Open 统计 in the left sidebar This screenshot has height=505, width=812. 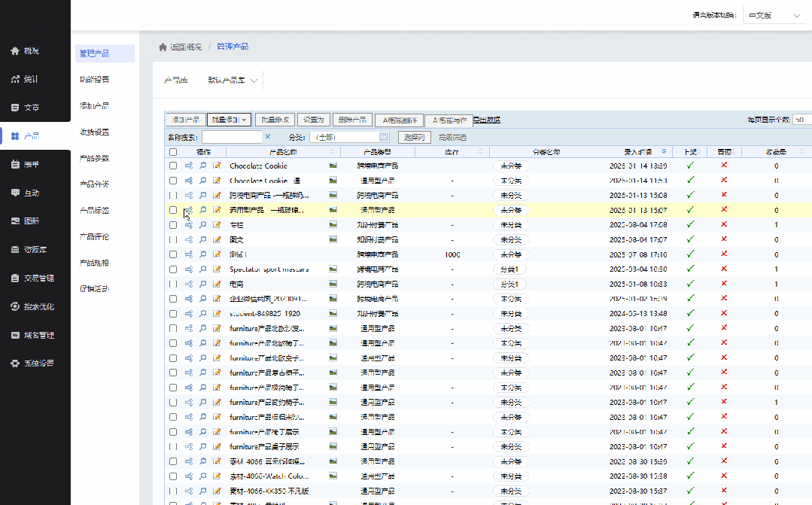click(31, 79)
